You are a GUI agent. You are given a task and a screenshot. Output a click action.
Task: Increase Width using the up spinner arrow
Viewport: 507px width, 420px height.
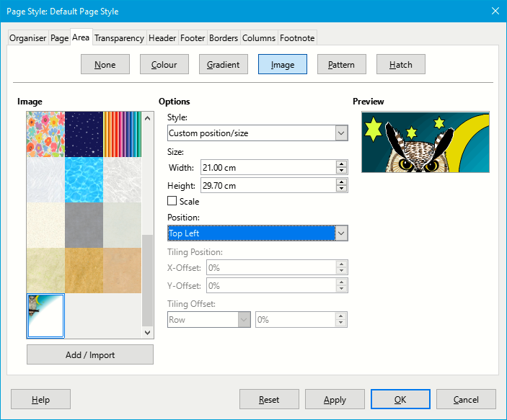click(341, 164)
